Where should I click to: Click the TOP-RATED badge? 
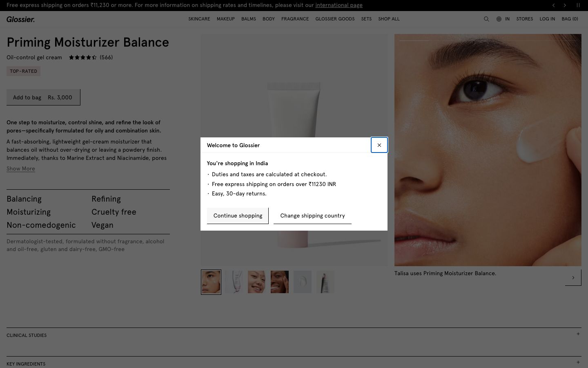pos(23,71)
